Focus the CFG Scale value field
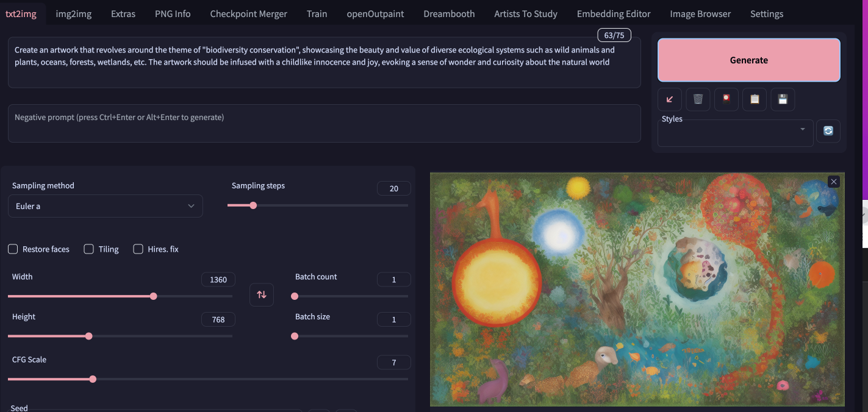Viewport: 868px width, 412px height. coord(393,363)
